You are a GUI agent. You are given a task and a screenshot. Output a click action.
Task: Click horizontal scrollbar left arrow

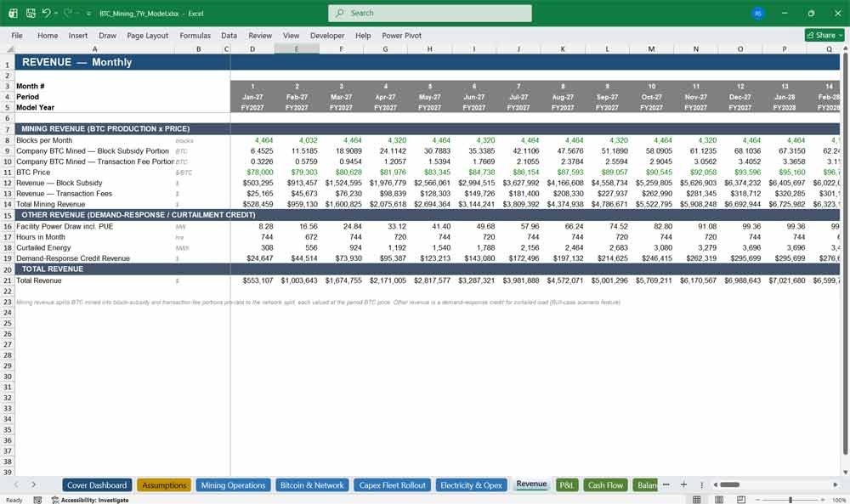click(x=716, y=484)
